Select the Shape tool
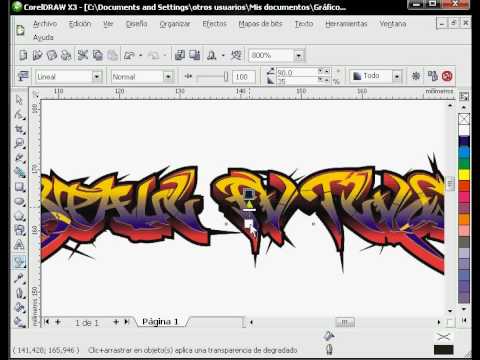 point(19,114)
